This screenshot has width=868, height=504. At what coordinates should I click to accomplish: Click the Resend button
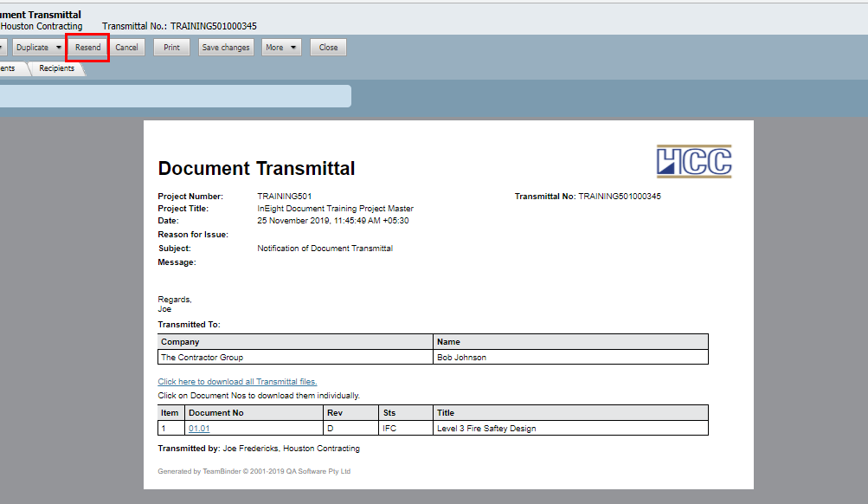pos(87,48)
